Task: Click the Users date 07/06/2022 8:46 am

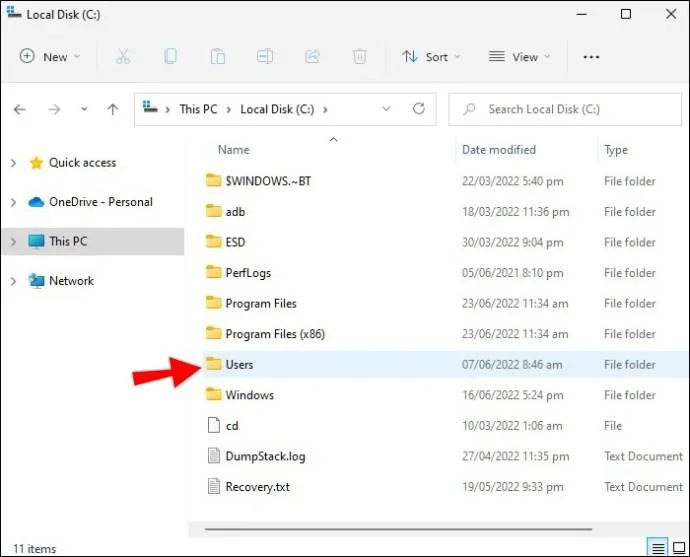Action: [512, 364]
